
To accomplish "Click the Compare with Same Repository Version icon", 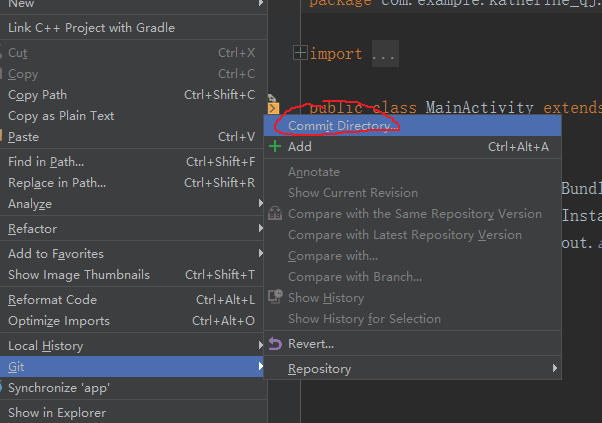I will (x=275, y=214).
